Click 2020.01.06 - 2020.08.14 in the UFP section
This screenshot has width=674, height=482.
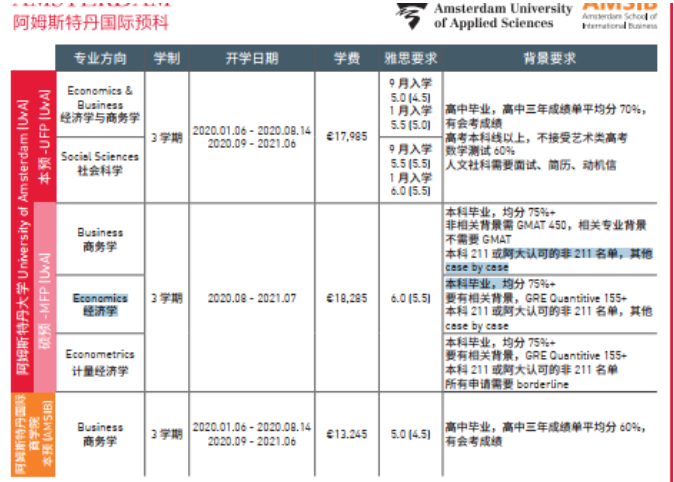tap(252, 131)
